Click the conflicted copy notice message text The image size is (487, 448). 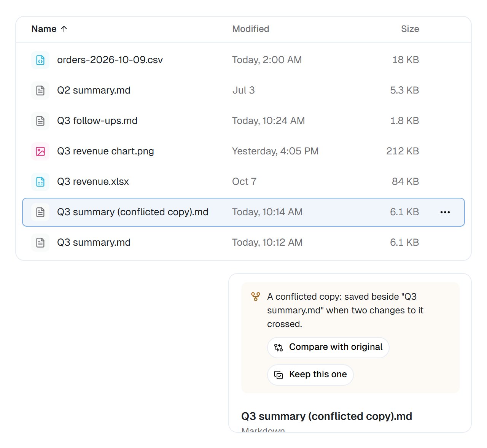coord(345,310)
